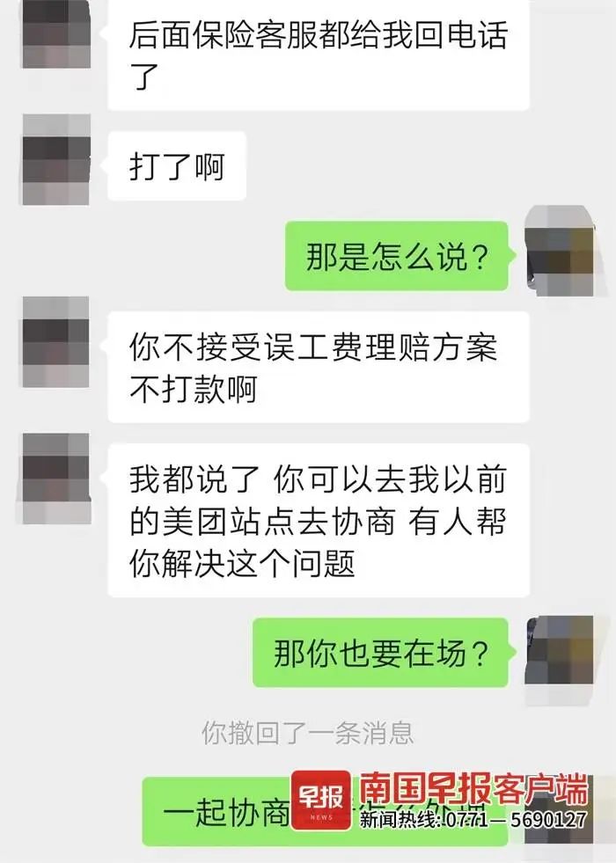The width and height of the screenshot is (616, 863).
Task: Tap the text "有人帮你解决这个问题" in the bubble
Action: click(x=319, y=543)
